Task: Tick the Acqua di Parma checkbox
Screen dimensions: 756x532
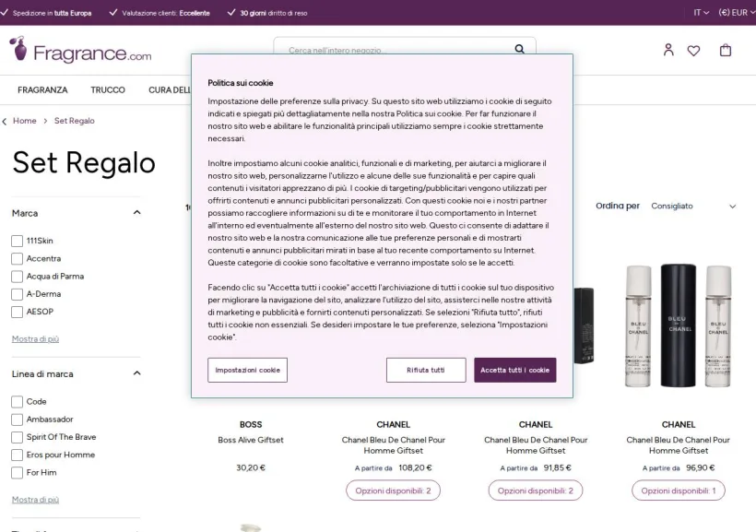Action: 17,277
